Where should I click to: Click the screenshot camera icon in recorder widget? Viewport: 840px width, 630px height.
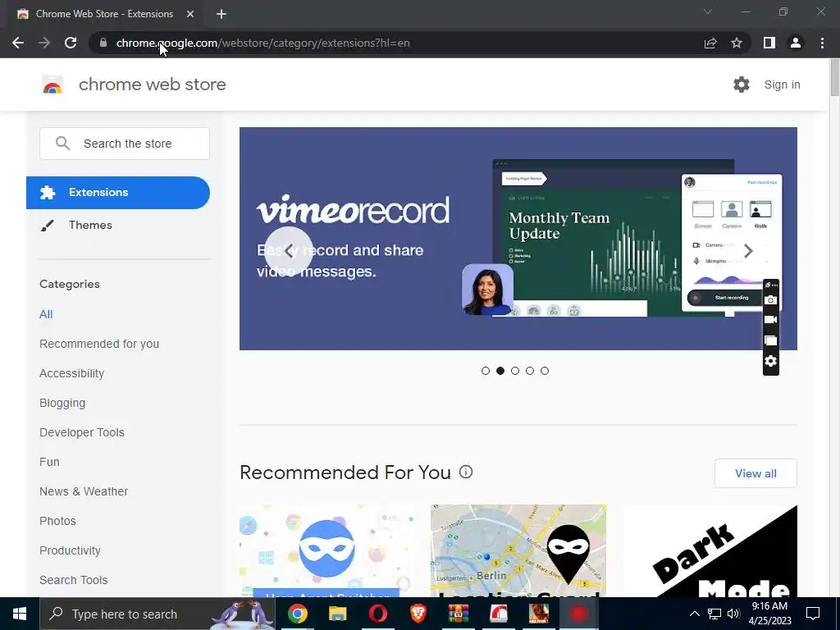770,300
